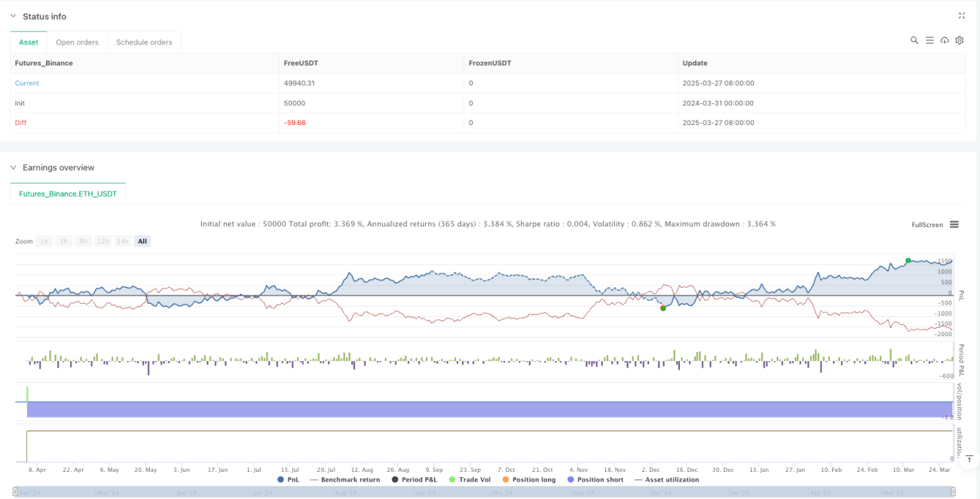The width and height of the screenshot is (980, 499).
Task: Open the list view lines icon
Action: [929, 40]
